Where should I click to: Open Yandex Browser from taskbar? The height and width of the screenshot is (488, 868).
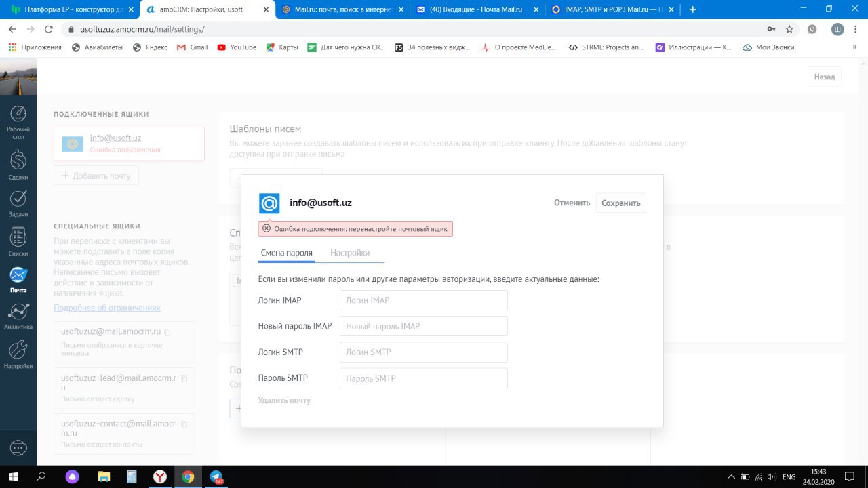(x=159, y=476)
